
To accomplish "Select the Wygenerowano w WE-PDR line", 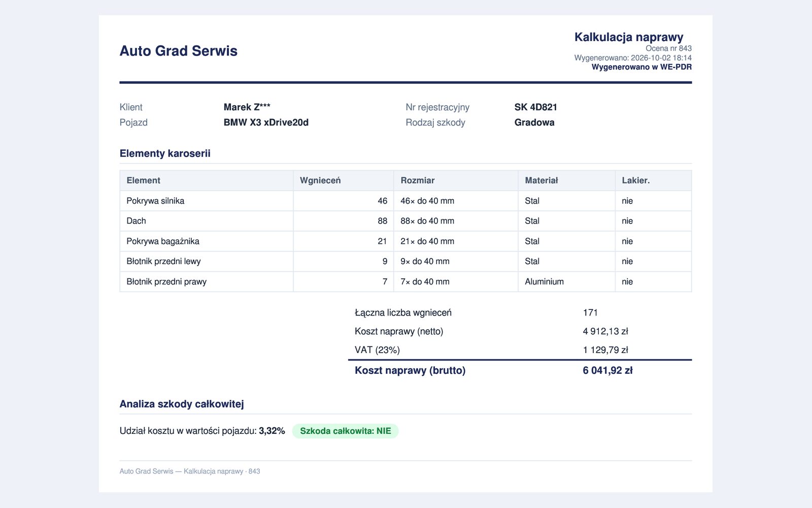I will click(x=641, y=67).
